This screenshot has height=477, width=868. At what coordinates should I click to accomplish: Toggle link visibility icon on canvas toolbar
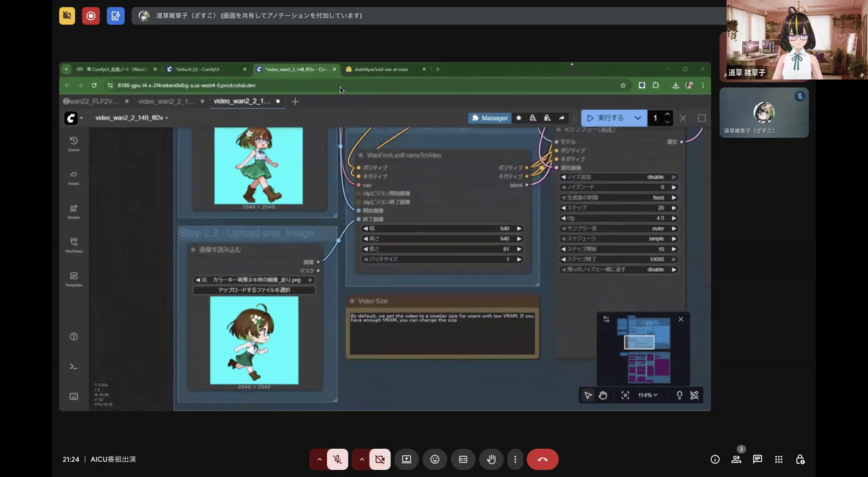click(694, 395)
